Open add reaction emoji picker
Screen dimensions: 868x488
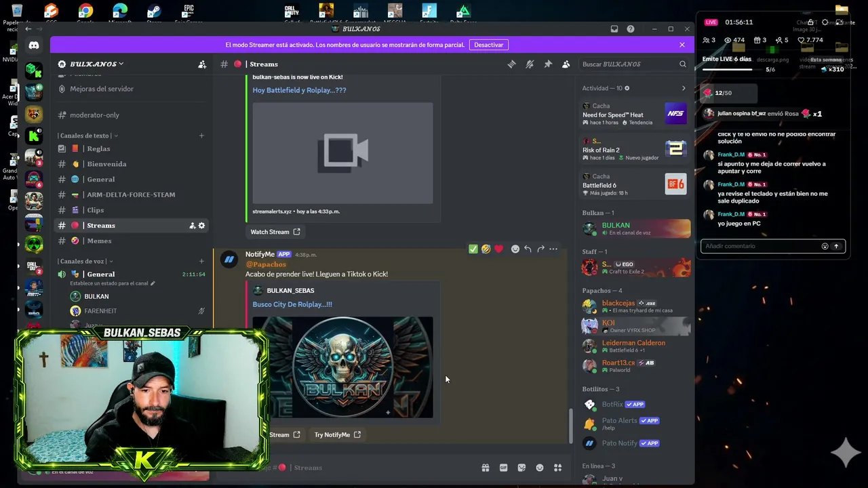click(515, 249)
